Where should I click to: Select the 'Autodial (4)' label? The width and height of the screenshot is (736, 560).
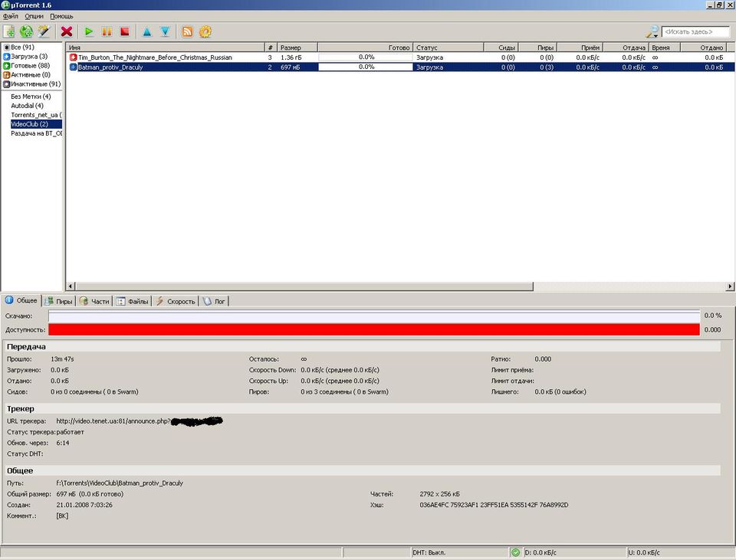pos(28,106)
